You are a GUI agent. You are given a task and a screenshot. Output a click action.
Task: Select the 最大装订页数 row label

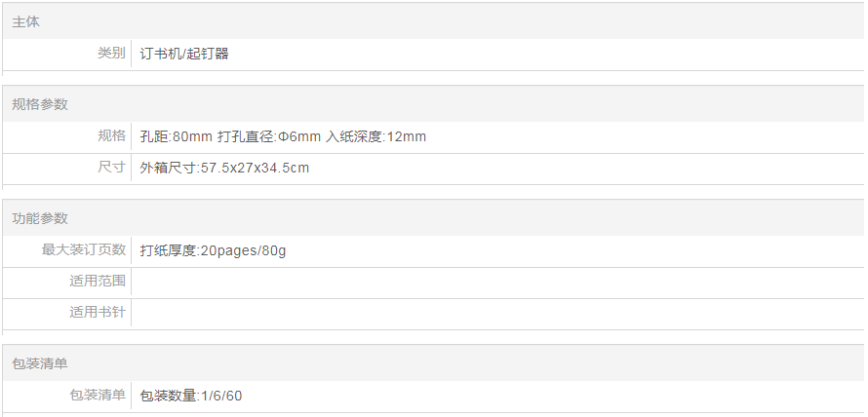click(x=84, y=249)
